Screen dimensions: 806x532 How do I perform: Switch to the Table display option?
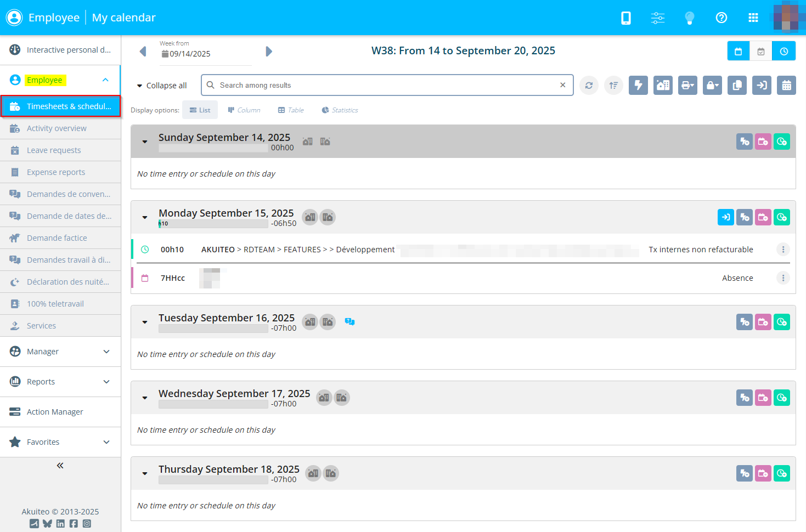[291, 110]
